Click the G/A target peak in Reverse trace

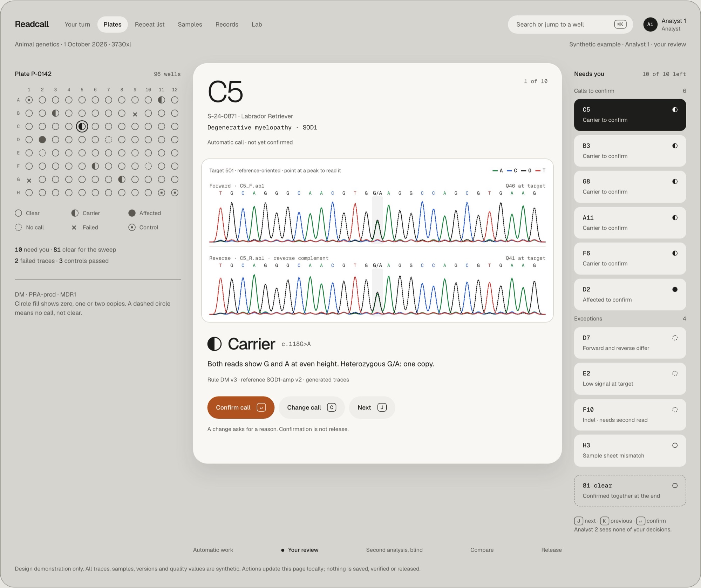tap(377, 293)
